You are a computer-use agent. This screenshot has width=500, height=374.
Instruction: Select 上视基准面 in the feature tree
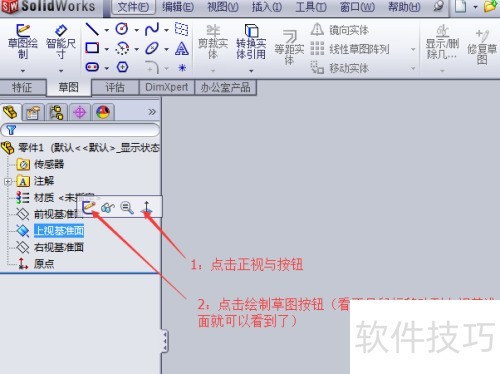(x=58, y=231)
